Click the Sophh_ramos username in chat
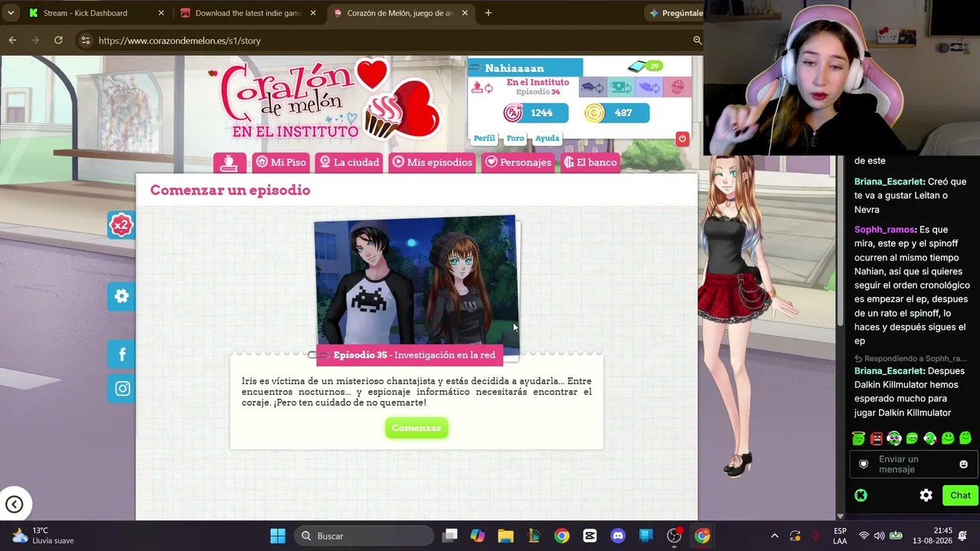The width and height of the screenshot is (980, 551). (x=885, y=230)
